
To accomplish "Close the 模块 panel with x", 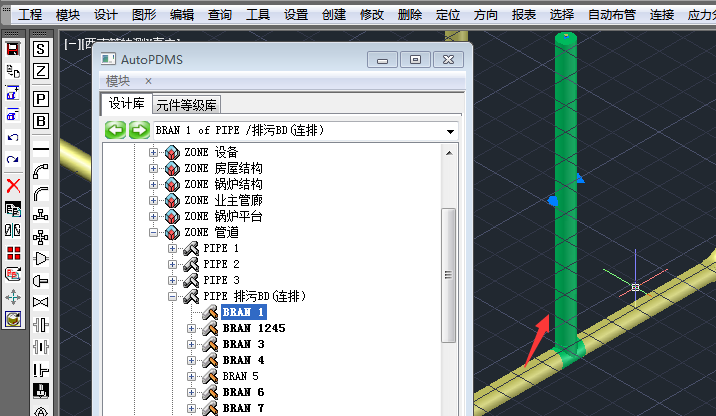I will tap(148, 81).
